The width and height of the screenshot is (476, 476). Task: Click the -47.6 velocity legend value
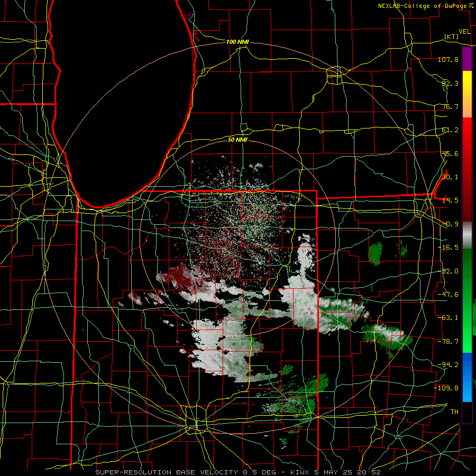[x=448, y=295]
